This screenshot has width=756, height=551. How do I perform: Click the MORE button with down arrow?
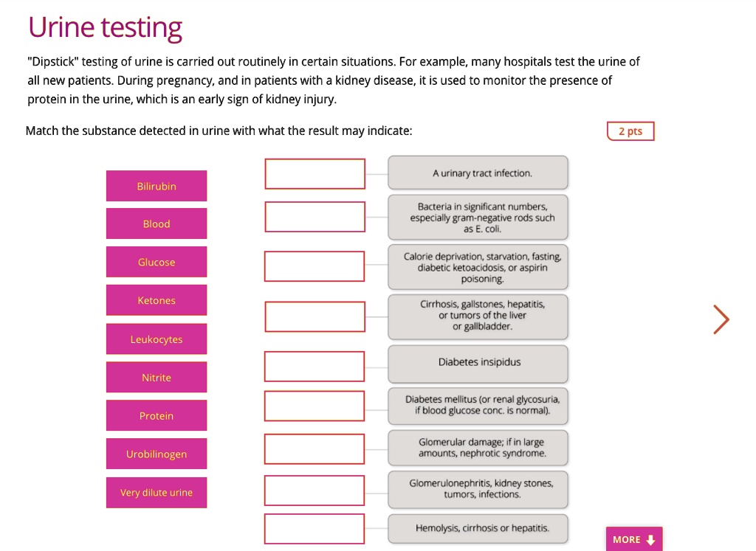[x=633, y=539]
